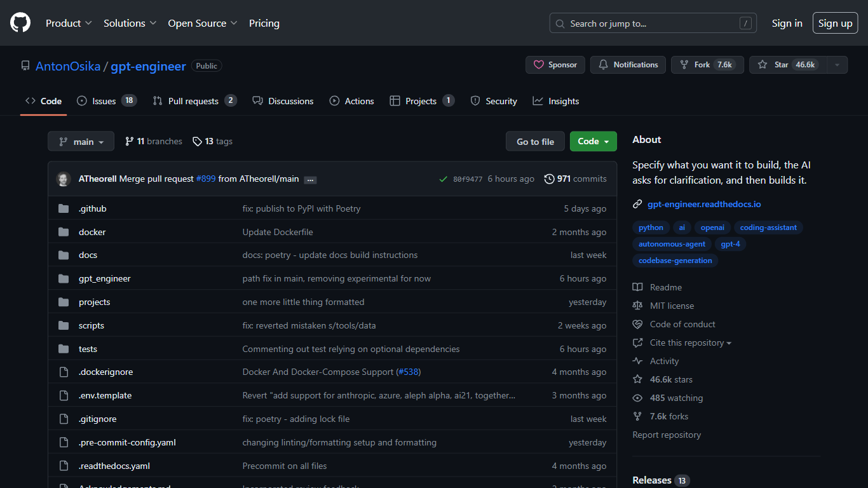
Task: Open the Product menu dropdown
Action: point(69,23)
